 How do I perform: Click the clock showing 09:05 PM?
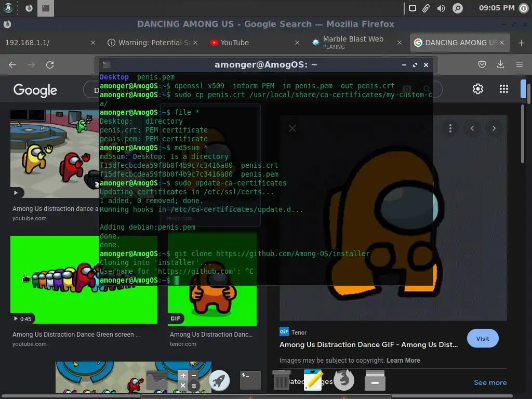pos(497,8)
